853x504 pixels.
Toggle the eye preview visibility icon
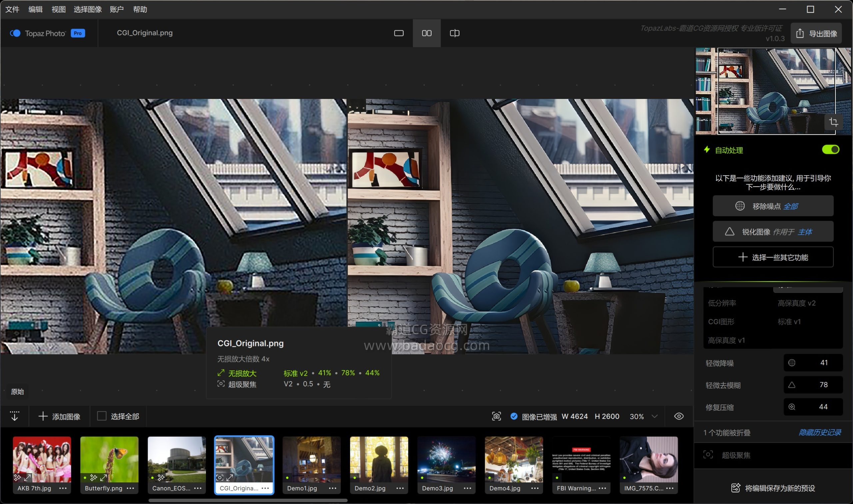click(x=679, y=416)
